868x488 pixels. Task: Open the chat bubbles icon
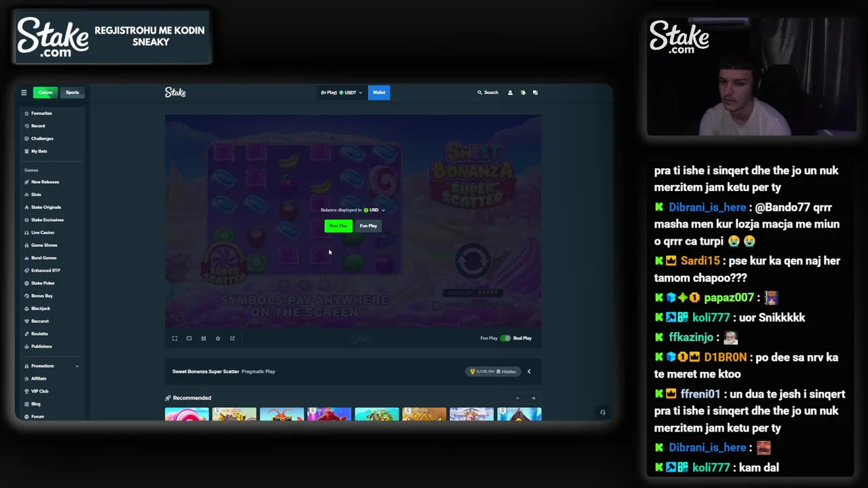535,92
